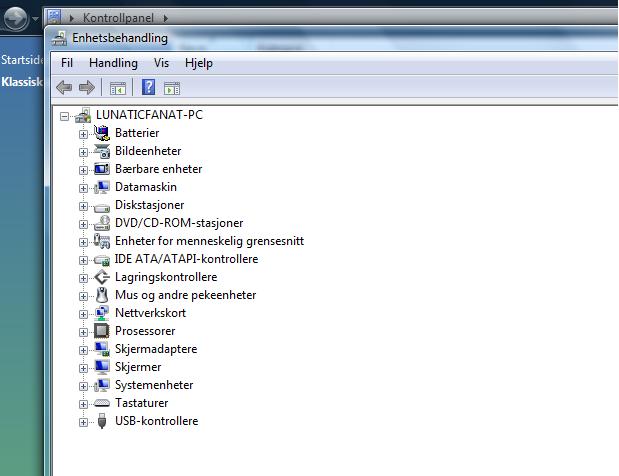Click the Enheter for menneskelig grensesnitt icon

[x=102, y=241]
